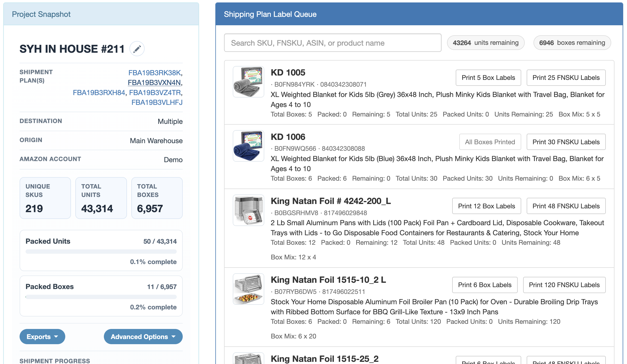This screenshot has width=627, height=364.
Task: Open shipment plan FBA19B3RXH84
Action: pyautogui.click(x=99, y=93)
